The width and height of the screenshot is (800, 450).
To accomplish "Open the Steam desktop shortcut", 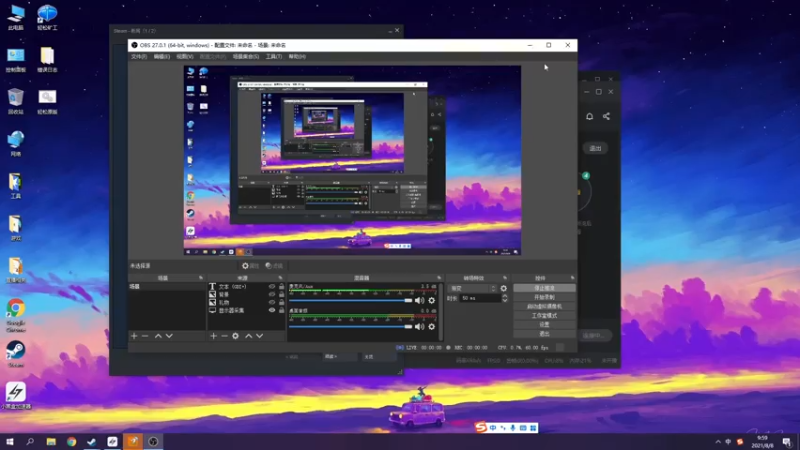I will tap(16, 354).
